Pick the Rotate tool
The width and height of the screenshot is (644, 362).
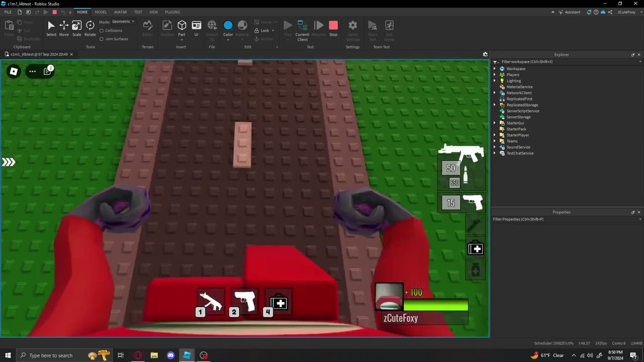(90, 29)
